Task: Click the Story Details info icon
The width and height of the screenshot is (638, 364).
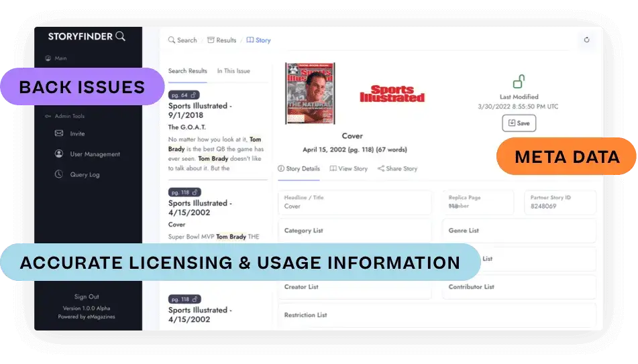Action: [x=281, y=168]
